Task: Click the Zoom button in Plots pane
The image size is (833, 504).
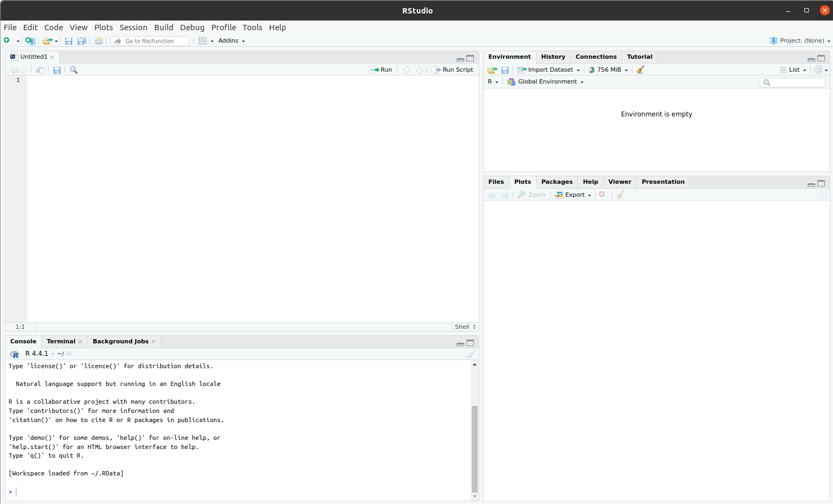Action: pyautogui.click(x=532, y=195)
